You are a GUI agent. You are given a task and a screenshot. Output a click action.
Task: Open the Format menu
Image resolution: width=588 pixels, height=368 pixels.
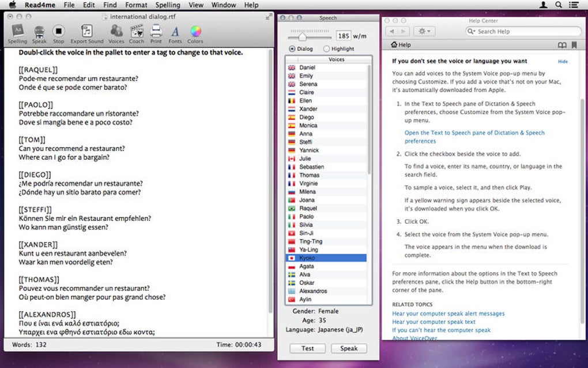[136, 5]
